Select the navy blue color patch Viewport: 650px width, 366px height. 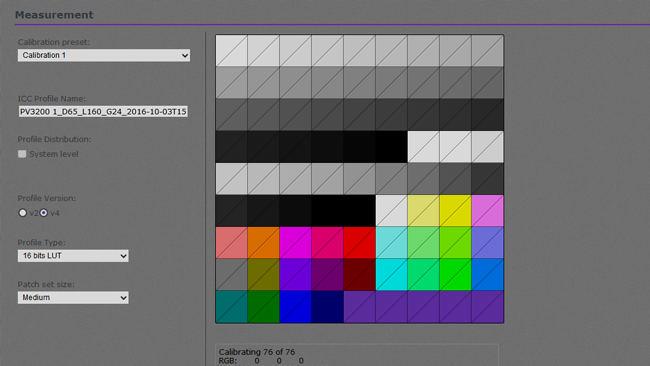(327, 307)
